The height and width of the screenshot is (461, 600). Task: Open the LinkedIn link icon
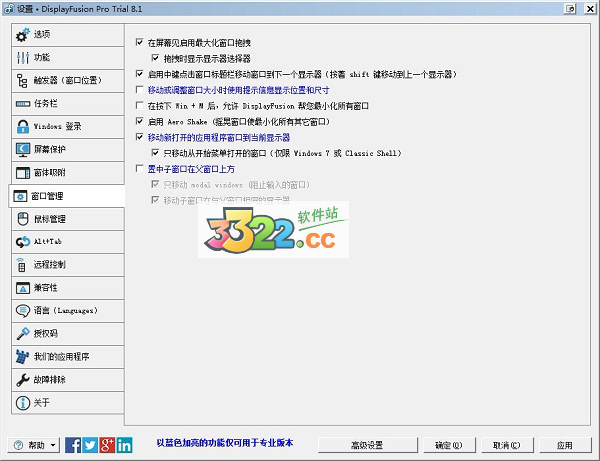tap(124, 445)
